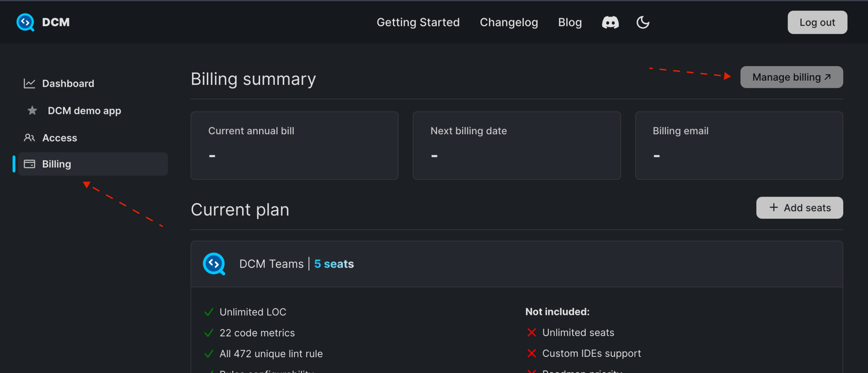Select Billing in the sidebar
The height and width of the screenshot is (373, 868).
57,164
